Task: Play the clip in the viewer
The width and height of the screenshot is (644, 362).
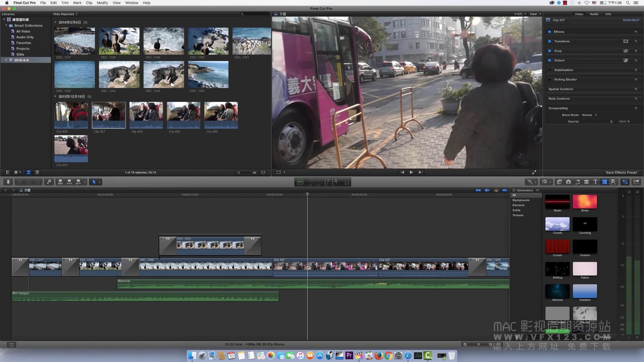Action: click(411, 172)
